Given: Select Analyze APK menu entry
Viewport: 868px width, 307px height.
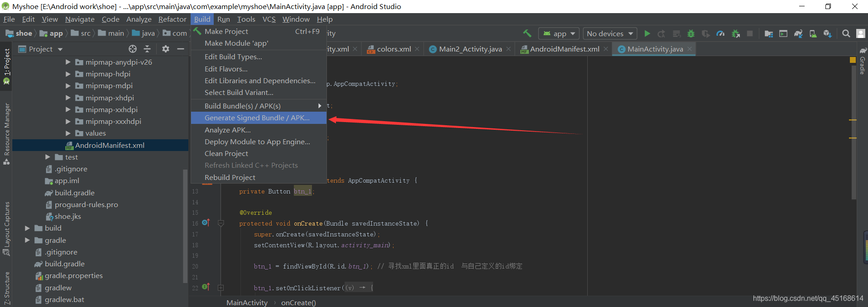Looking at the screenshot, I should pos(259,130).
